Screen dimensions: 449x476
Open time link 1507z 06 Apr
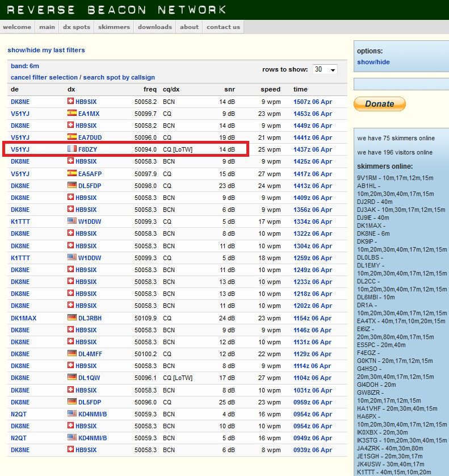click(x=313, y=102)
